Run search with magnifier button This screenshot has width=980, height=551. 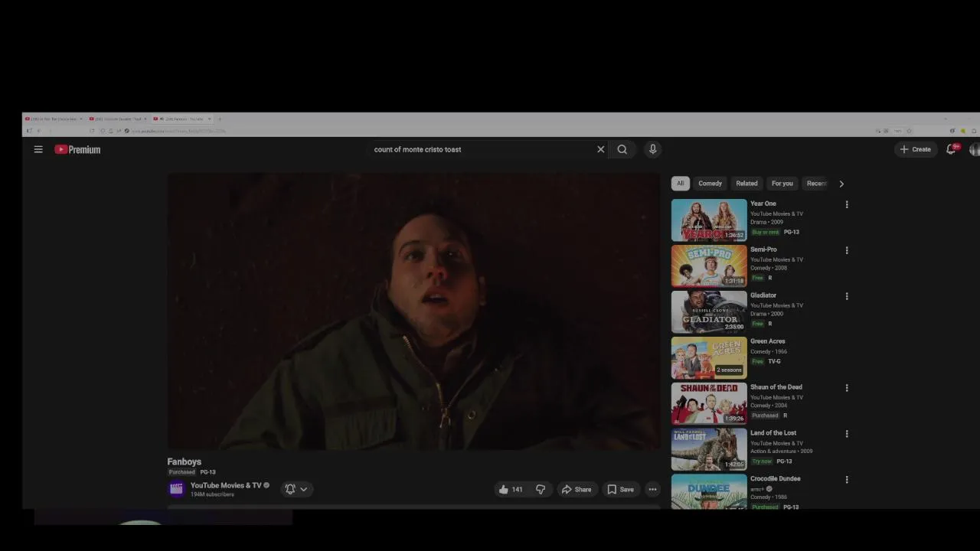tap(622, 149)
